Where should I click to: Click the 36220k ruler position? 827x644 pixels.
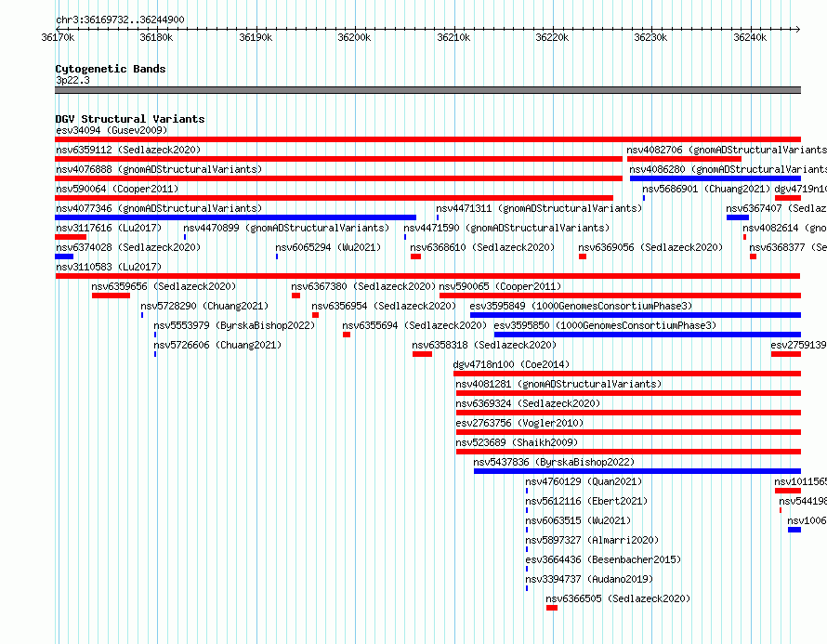(x=552, y=37)
